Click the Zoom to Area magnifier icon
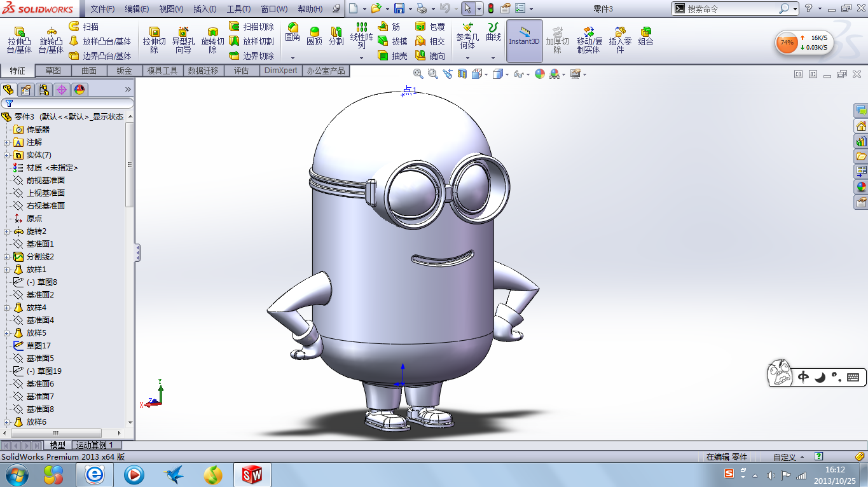Image resolution: width=868 pixels, height=487 pixels. click(x=433, y=74)
